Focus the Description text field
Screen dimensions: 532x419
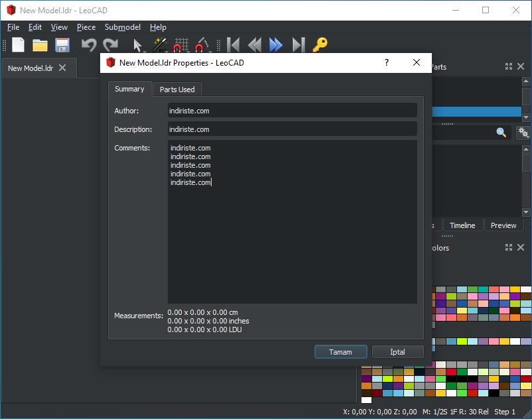pos(292,129)
